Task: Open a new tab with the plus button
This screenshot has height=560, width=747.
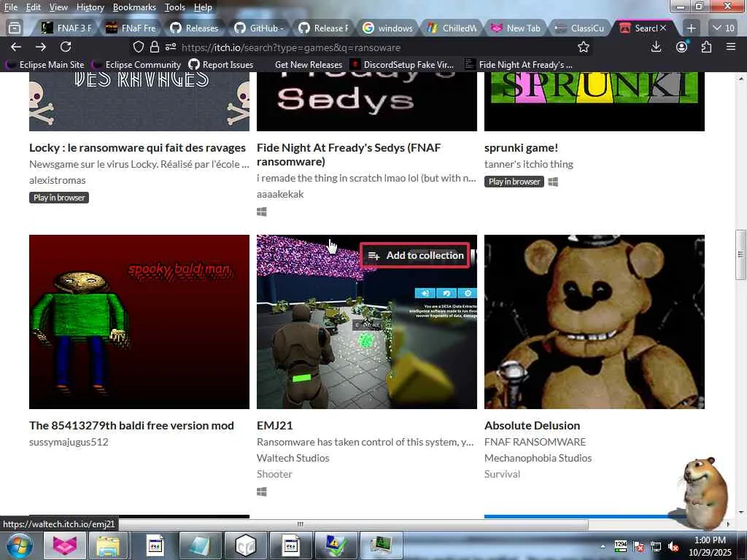Action: pos(691,28)
